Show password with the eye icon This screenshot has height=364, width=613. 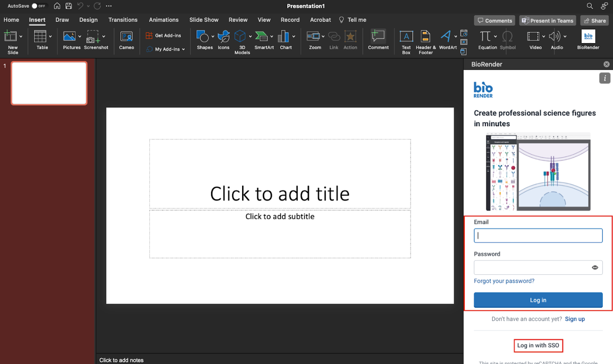[x=595, y=268]
